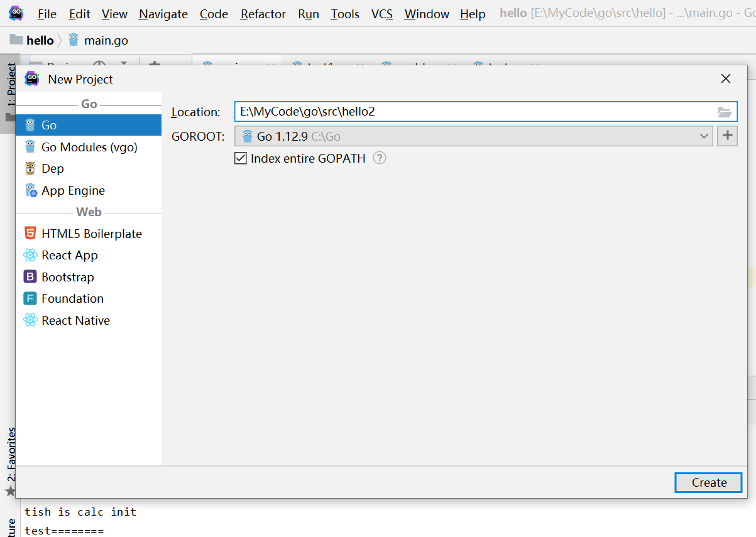Image resolution: width=756 pixels, height=537 pixels.
Task: Click the GoLand app logo in main window
Action: point(16,13)
